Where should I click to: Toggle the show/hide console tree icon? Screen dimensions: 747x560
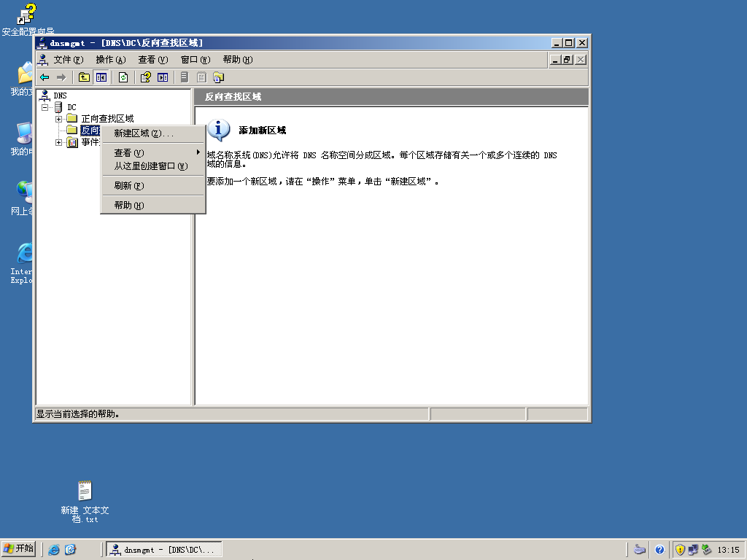[x=101, y=77]
